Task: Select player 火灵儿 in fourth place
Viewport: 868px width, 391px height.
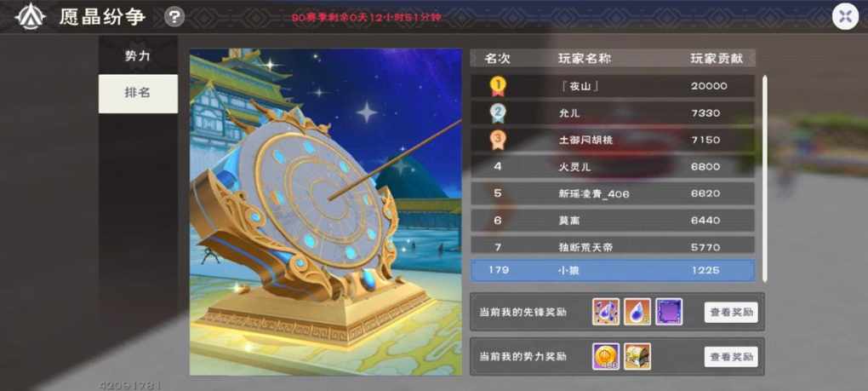Action: pos(612,167)
